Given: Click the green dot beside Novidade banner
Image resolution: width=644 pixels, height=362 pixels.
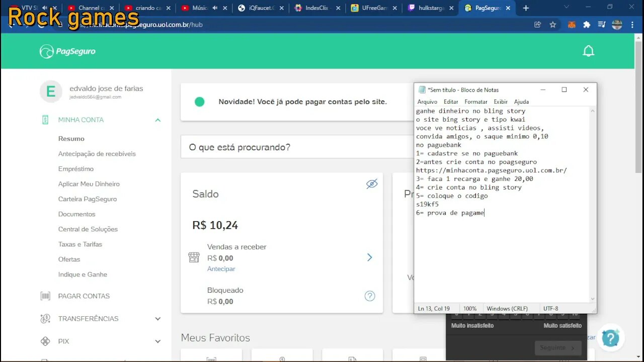Looking at the screenshot, I should tap(199, 102).
